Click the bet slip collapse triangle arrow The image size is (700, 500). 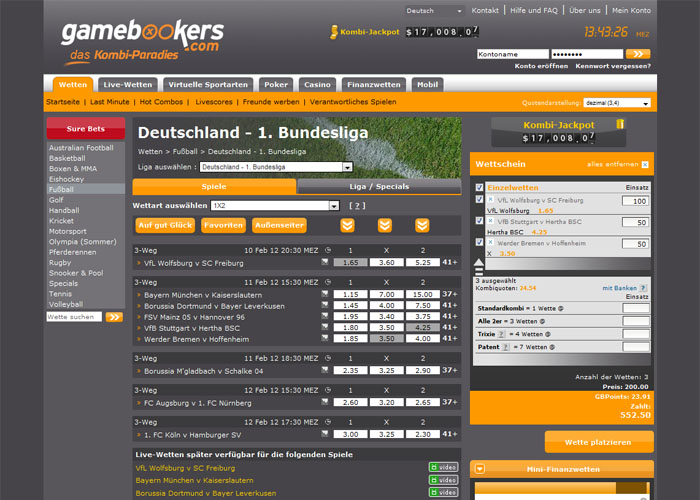pyautogui.click(x=479, y=262)
